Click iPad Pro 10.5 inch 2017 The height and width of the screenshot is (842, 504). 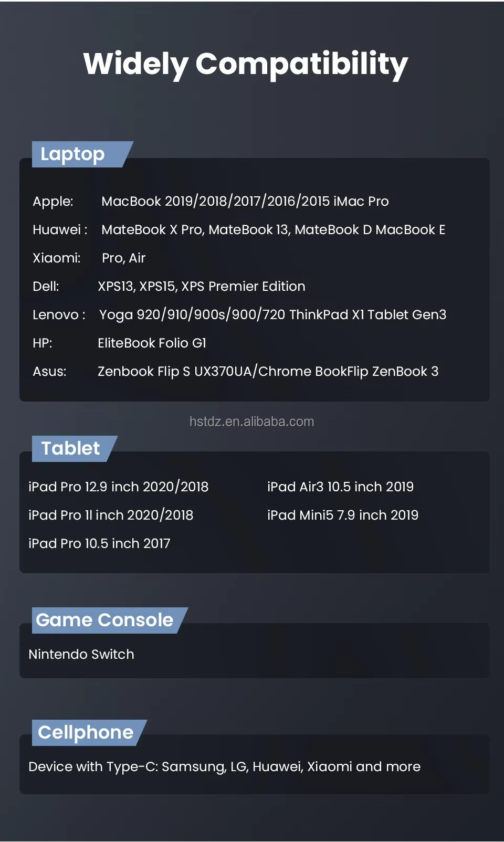click(99, 543)
